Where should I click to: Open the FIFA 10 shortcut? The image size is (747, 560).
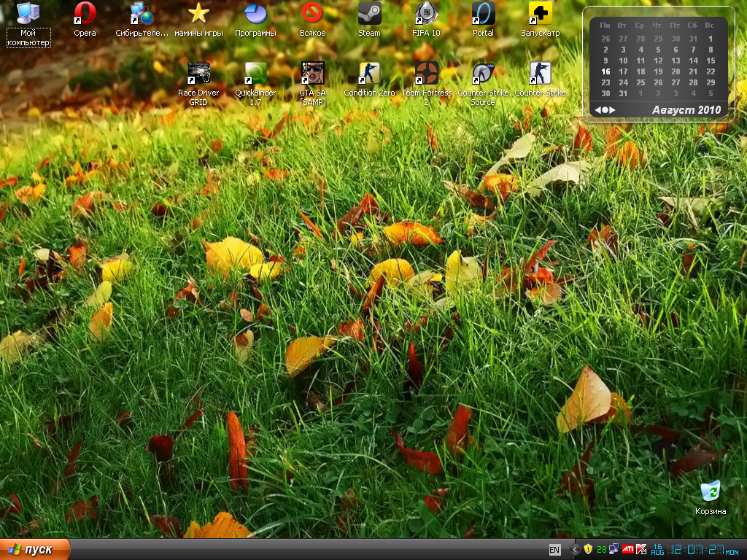(x=426, y=13)
